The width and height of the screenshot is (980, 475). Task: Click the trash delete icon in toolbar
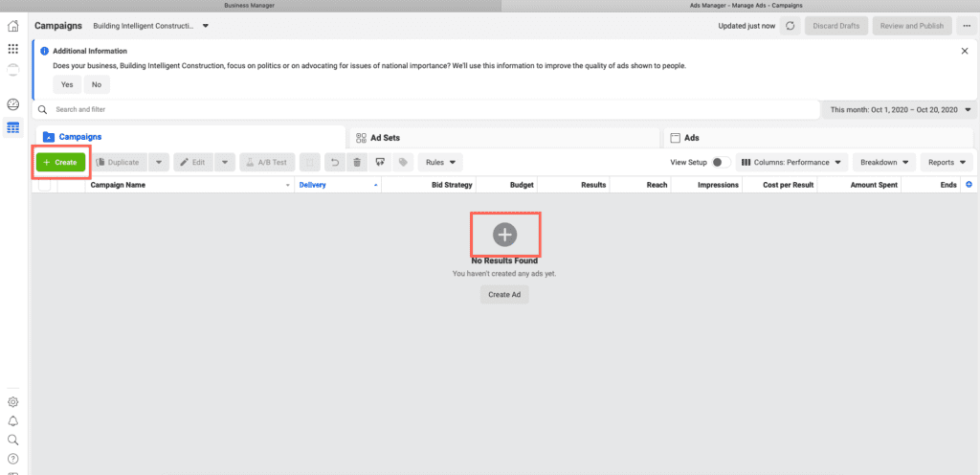(357, 162)
